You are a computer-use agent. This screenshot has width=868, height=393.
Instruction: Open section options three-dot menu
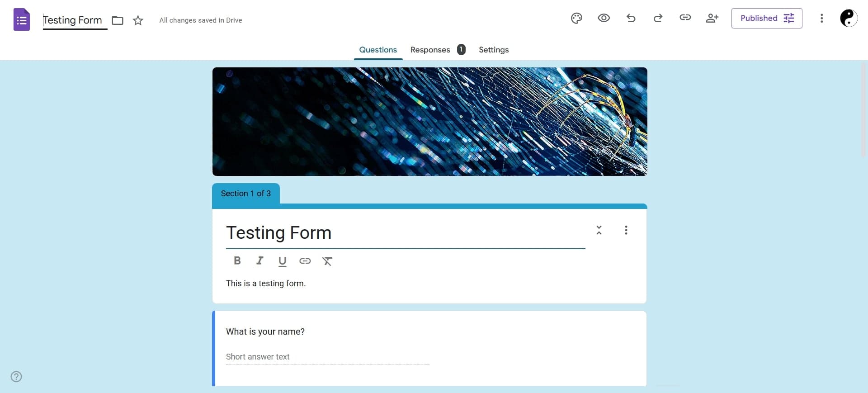click(626, 230)
